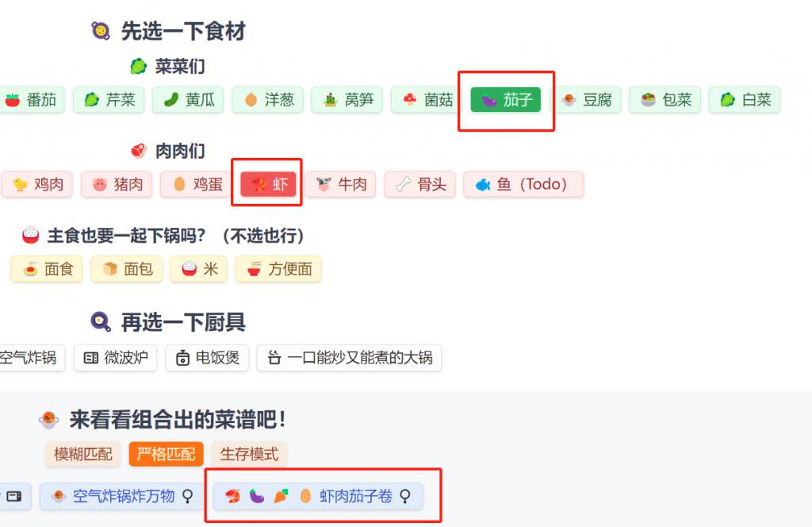
Task: Choose 黄瓜 cucumber from vegetables
Action: pyautogui.click(x=188, y=99)
